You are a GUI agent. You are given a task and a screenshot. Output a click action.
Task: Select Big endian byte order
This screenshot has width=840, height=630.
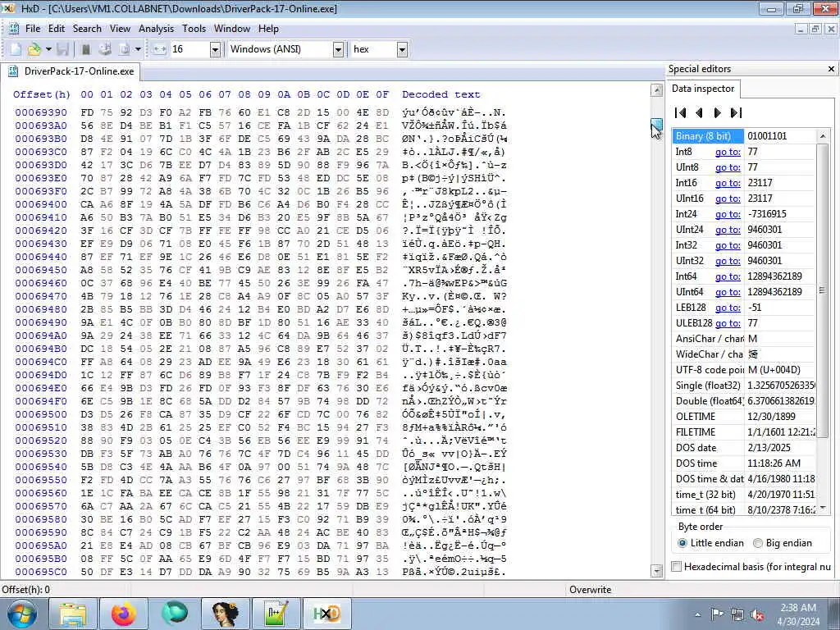783,543
